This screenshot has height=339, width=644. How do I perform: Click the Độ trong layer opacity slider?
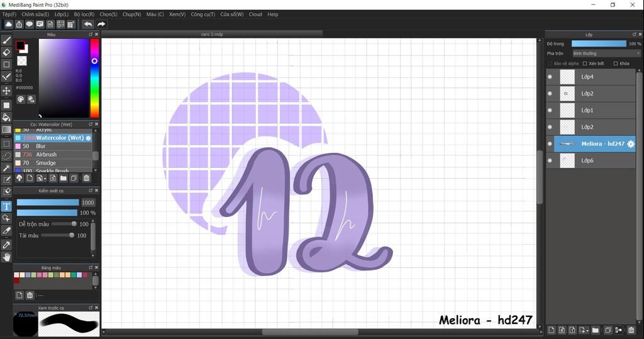coord(599,43)
